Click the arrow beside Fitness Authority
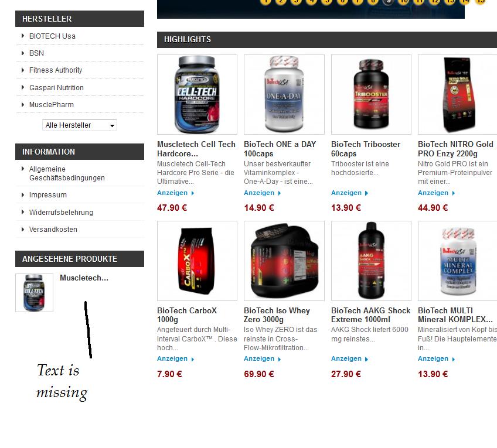 22,70
